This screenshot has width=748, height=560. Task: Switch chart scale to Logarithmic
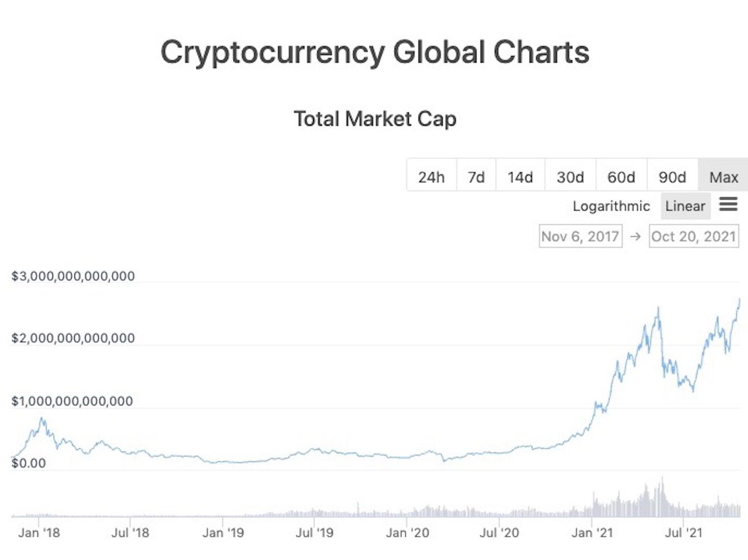point(611,206)
